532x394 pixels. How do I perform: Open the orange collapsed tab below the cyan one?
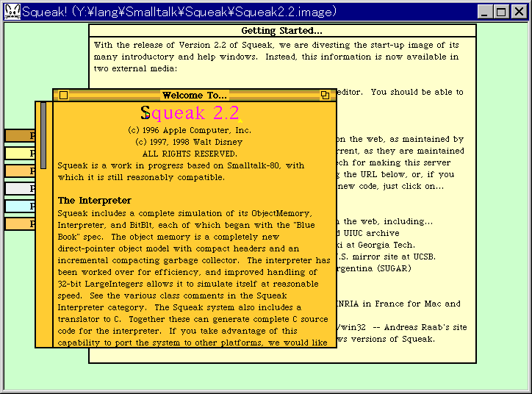pos(20,223)
